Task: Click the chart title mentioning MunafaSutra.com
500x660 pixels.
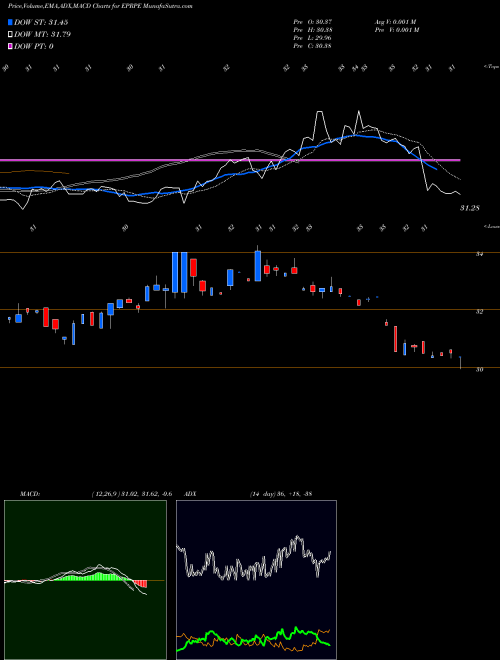Action: pyautogui.click(x=100, y=7)
